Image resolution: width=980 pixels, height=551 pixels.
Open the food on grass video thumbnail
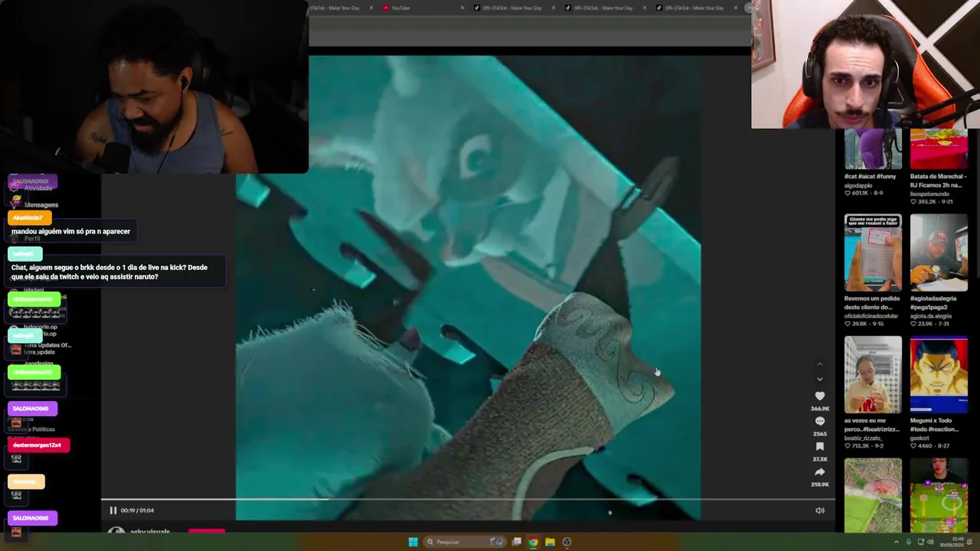tap(873, 496)
